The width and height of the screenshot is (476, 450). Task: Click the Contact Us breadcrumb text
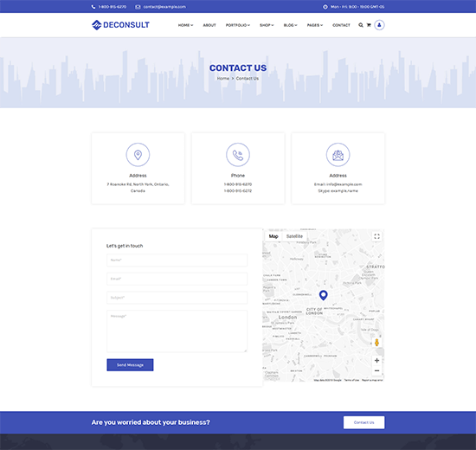pyautogui.click(x=248, y=79)
